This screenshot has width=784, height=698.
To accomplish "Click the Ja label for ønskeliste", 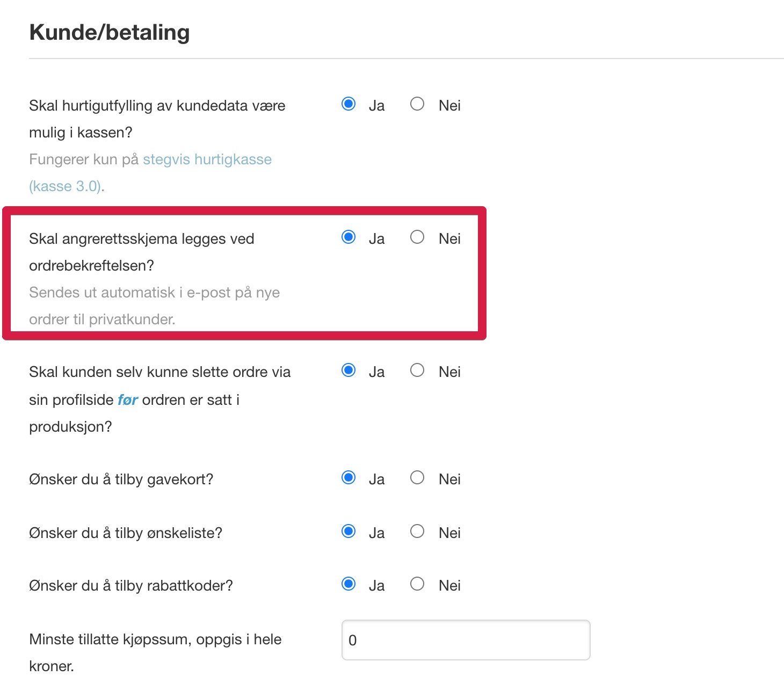I will [376, 533].
